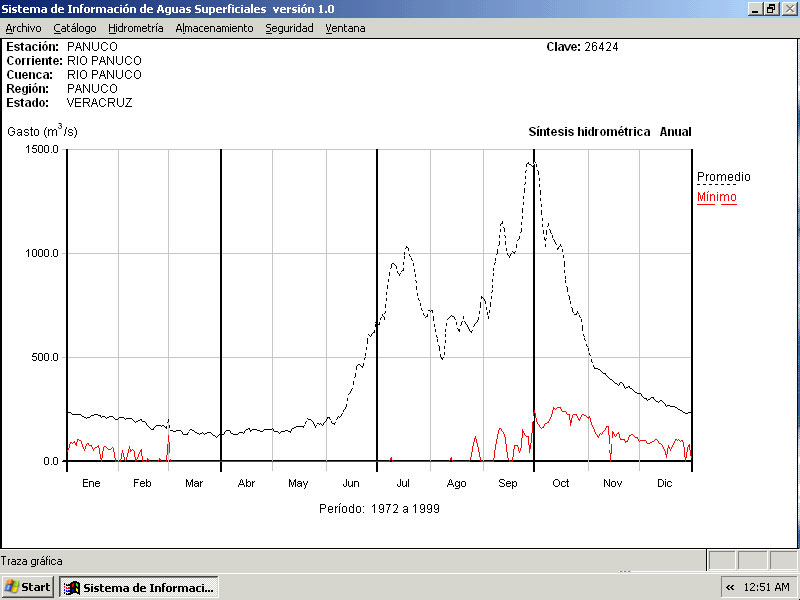
Task: Minimize the application window
Action: pos(755,8)
